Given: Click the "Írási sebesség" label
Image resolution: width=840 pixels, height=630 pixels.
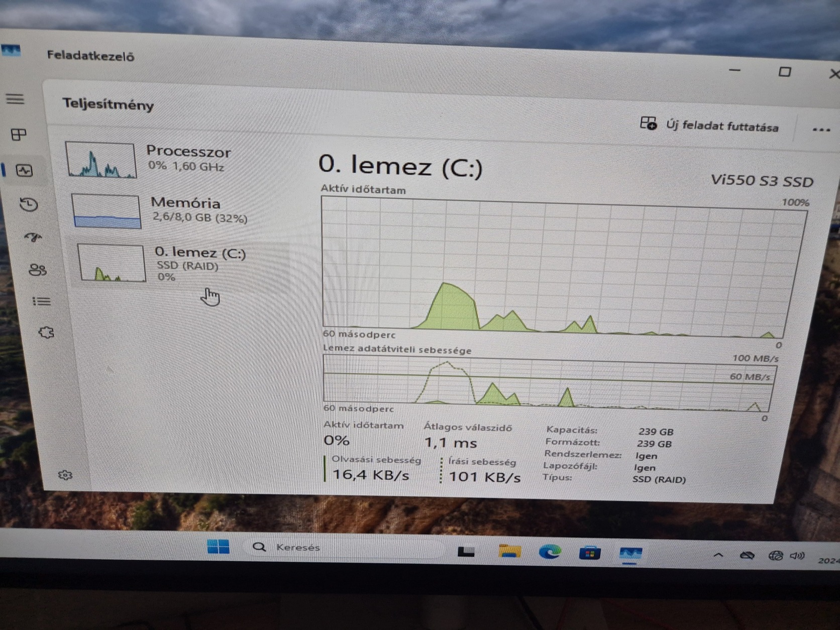Looking at the screenshot, I should 482,461.
